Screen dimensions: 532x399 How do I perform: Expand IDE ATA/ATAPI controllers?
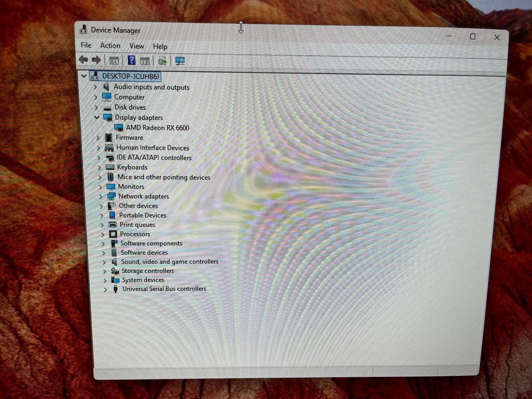[99, 157]
